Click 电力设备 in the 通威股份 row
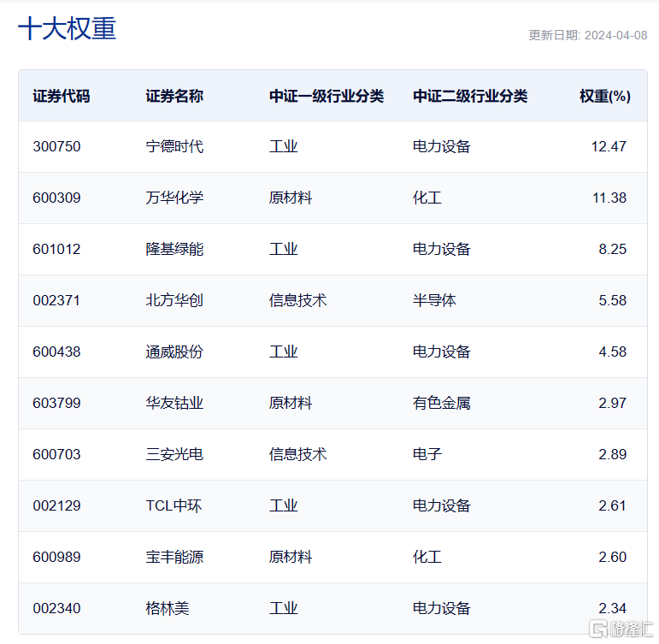This screenshot has width=659, height=644. point(442,352)
